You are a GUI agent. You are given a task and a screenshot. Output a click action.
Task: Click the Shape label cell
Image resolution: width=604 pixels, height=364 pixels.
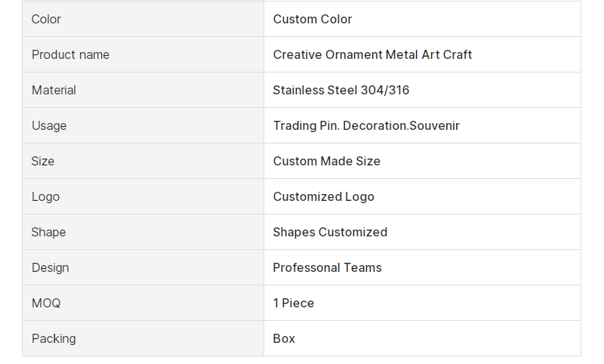(x=143, y=232)
